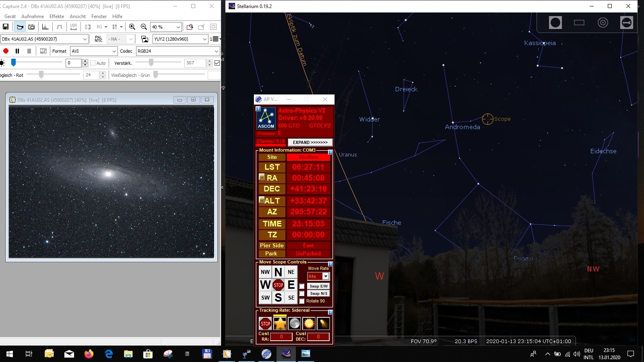The image size is (644, 362).
Task: Click the filmstrip sequence icon beside Format
Action: click(x=43, y=51)
